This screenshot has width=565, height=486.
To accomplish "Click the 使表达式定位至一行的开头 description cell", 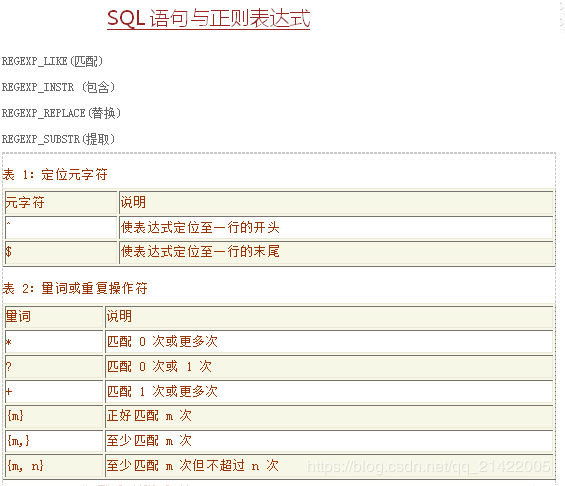I will point(336,227).
